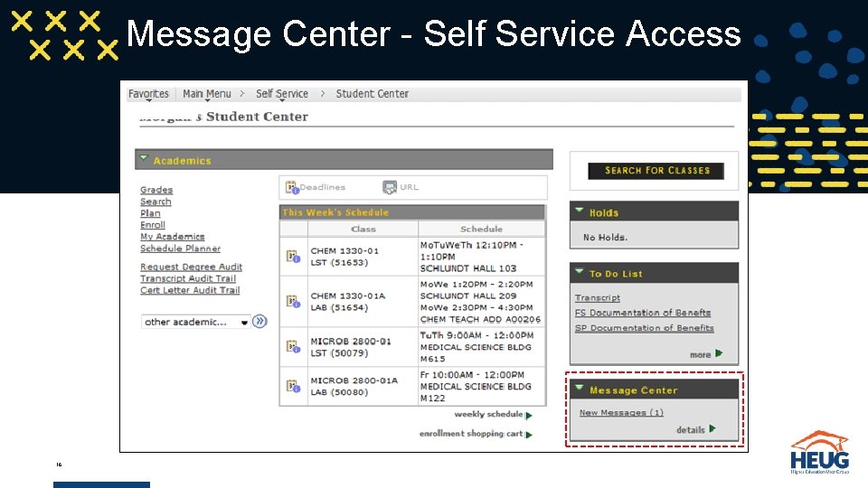Click green arrow next to Message Center details

[712, 428]
